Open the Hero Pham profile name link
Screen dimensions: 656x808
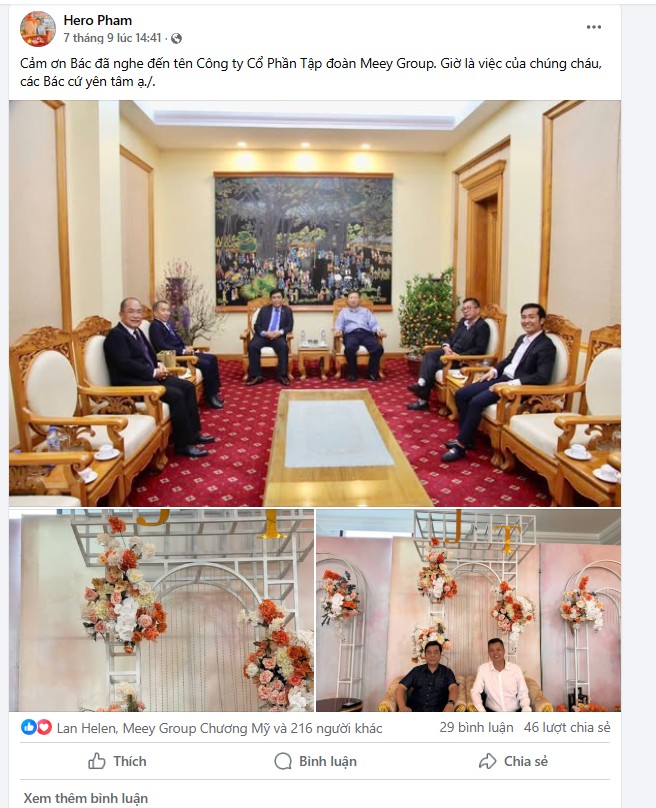pos(97,20)
